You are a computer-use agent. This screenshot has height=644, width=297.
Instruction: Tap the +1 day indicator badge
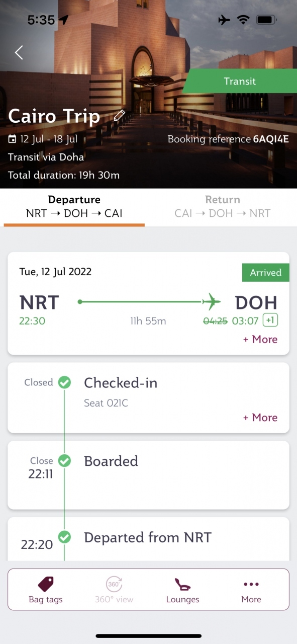pos(270,320)
